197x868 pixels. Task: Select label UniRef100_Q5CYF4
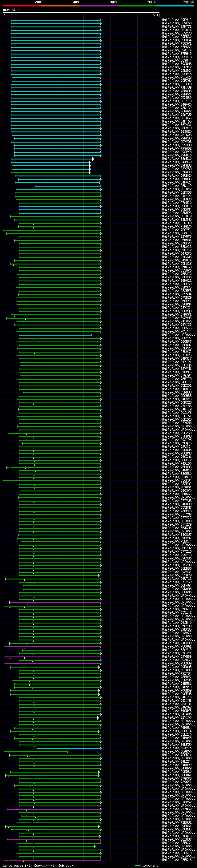177,230
